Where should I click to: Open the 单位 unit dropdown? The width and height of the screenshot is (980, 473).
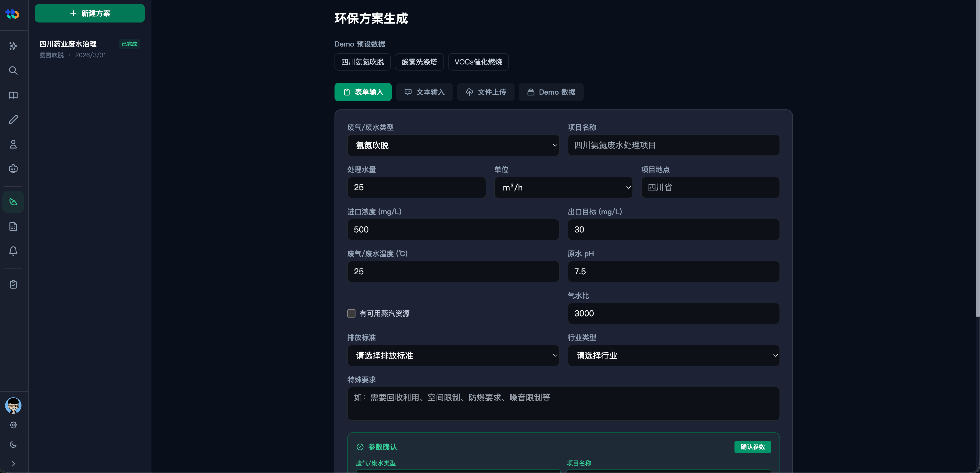point(563,187)
